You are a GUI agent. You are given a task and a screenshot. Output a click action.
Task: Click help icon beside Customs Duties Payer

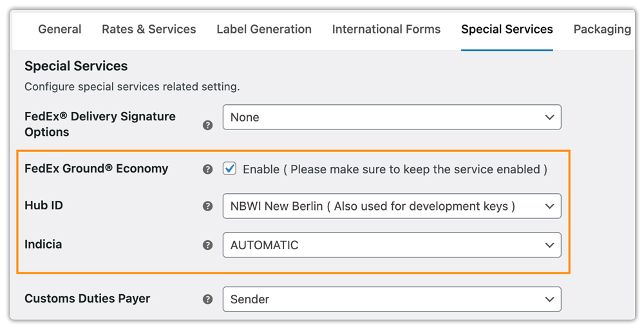pyautogui.click(x=207, y=299)
